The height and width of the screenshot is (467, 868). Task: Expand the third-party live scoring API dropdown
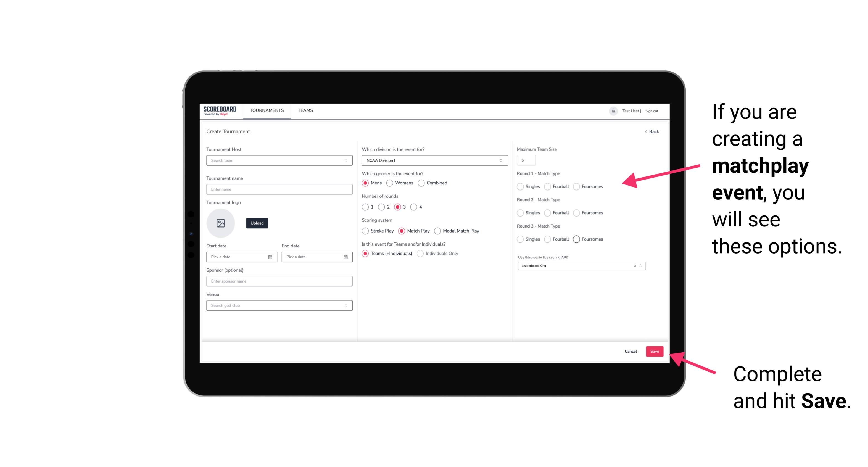tap(640, 266)
